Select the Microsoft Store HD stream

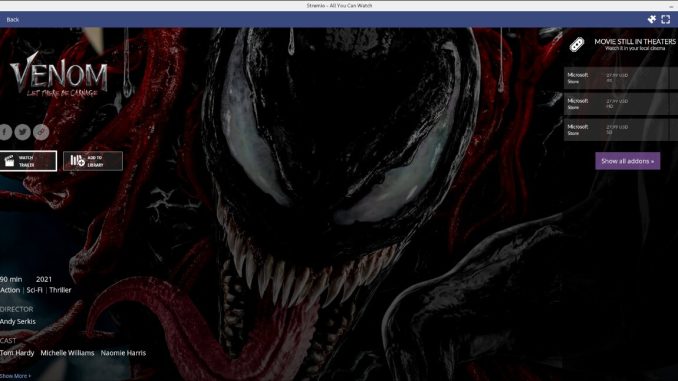pos(621,104)
